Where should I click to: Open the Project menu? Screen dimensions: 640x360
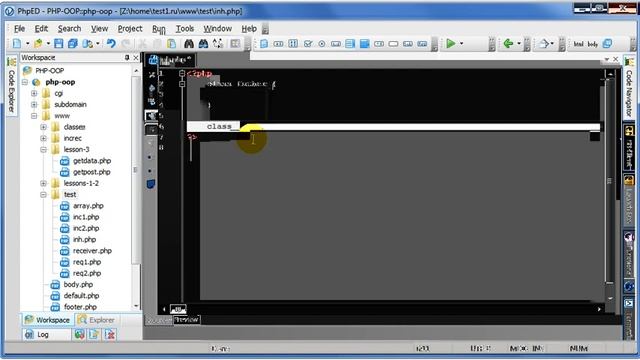tap(130, 29)
